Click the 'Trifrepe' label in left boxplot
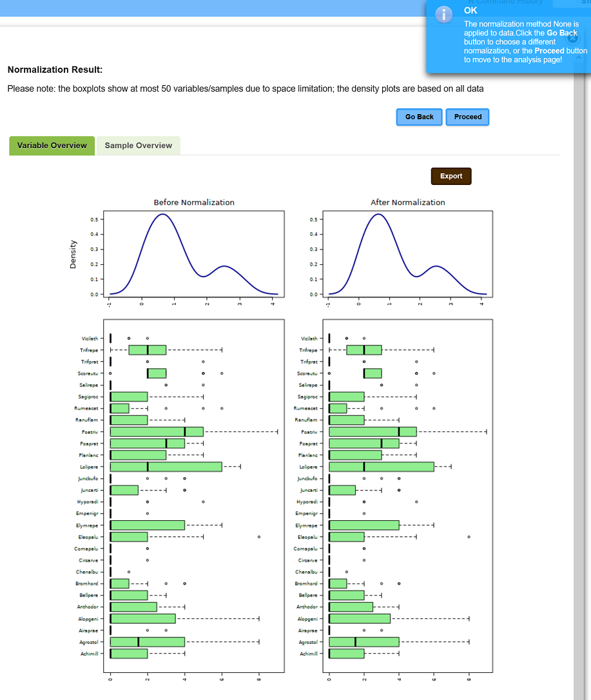The height and width of the screenshot is (700, 591). point(89,350)
